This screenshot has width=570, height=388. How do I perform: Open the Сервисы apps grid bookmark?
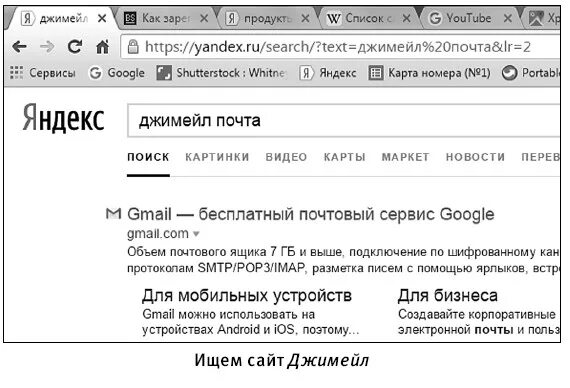[x=43, y=73]
